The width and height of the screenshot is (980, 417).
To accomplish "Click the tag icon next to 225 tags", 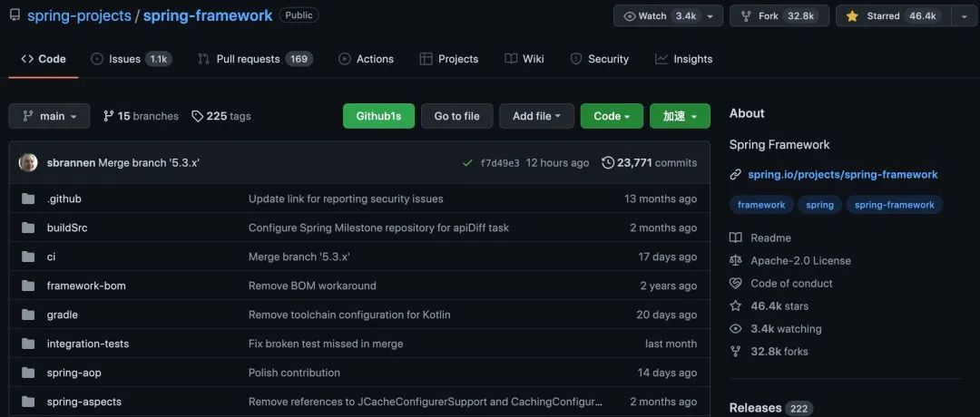I will pyautogui.click(x=198, y=116).
